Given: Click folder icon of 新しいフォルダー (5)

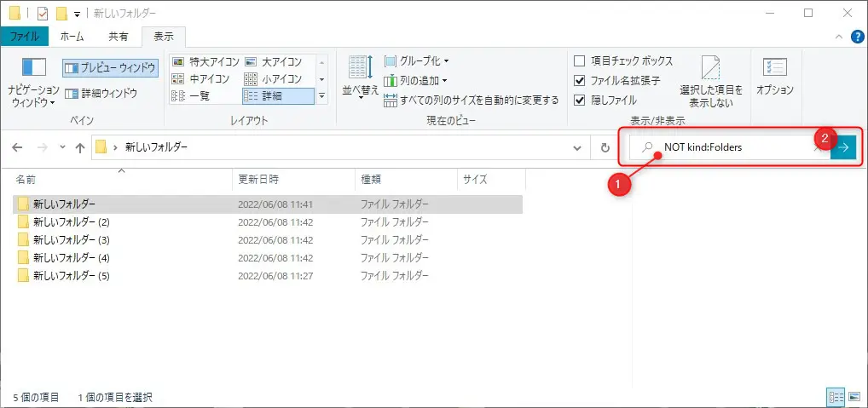Looking at the screenshot, I should 23,275.
